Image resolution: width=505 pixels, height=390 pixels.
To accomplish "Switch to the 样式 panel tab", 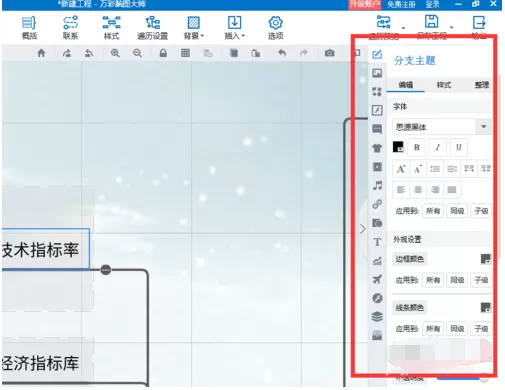I will pos(444,85).
